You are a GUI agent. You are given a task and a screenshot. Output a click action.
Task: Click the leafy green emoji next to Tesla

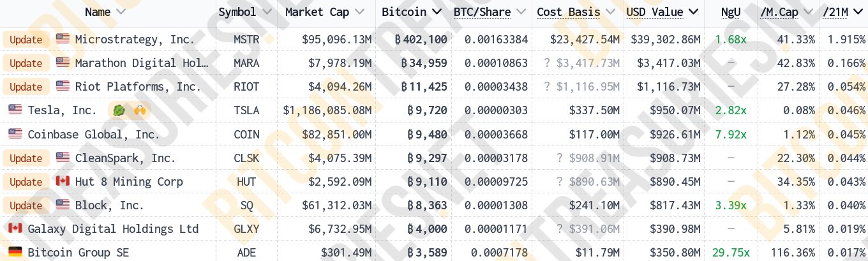coord(119,110)
